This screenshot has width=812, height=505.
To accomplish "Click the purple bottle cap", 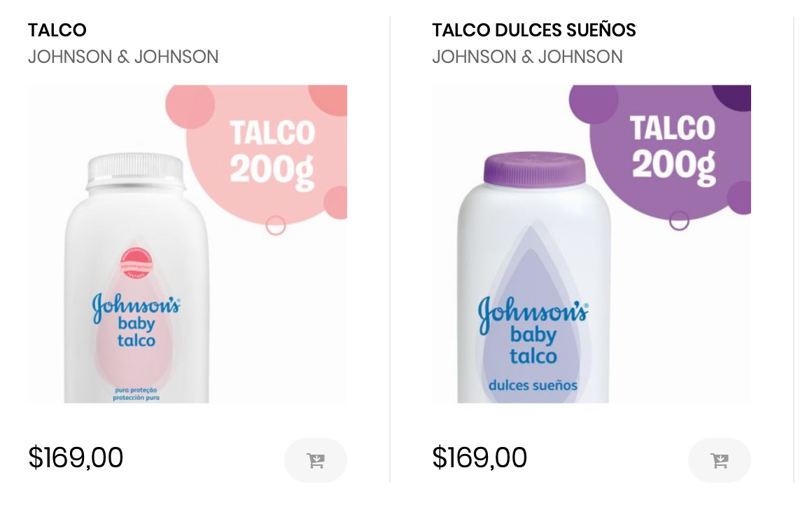I will click(x=534, y=170).
